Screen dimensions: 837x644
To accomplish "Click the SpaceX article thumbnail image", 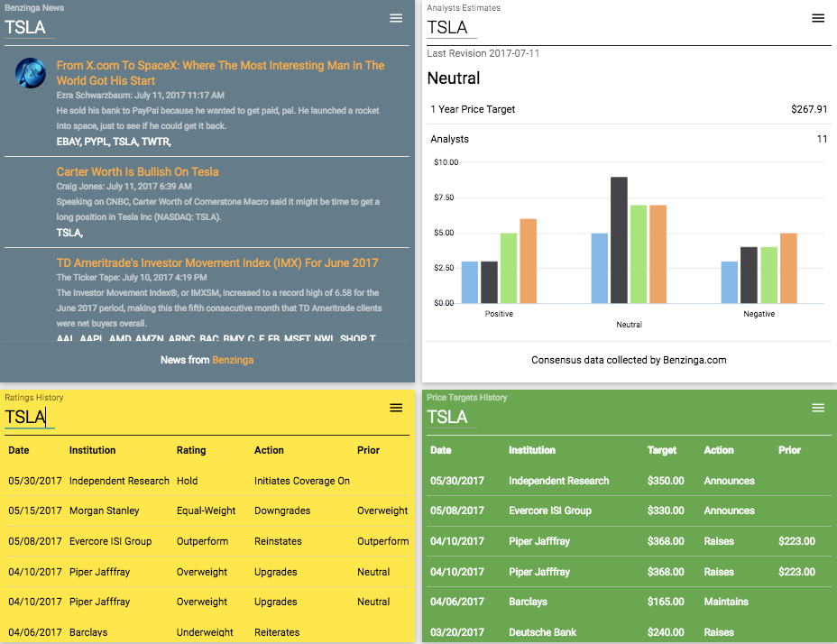I will point(31,73).
